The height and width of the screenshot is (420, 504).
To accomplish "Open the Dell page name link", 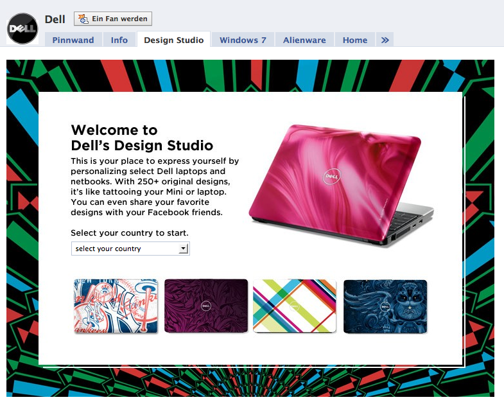I will 55,19.
